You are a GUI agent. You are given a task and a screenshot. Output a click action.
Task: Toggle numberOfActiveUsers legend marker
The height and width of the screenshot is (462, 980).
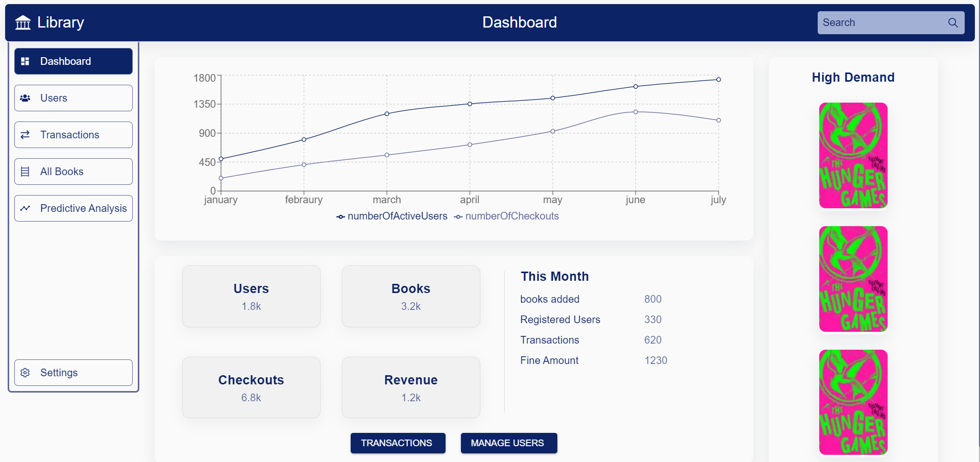click(340, 217)
